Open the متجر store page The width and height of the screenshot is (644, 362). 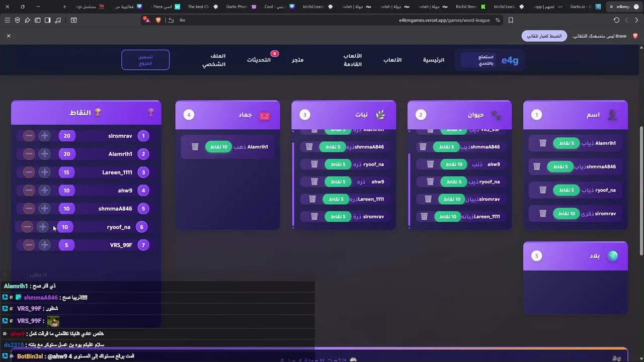(298, 60)
